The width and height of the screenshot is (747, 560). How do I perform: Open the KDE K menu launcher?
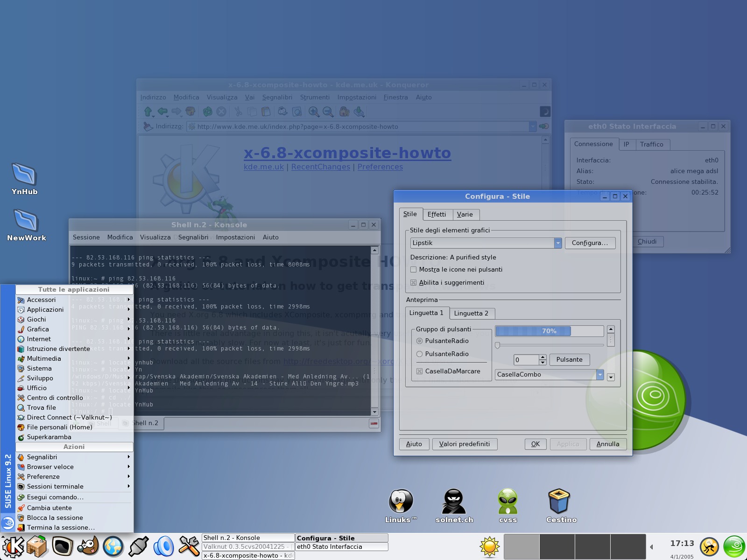point(13,546)
